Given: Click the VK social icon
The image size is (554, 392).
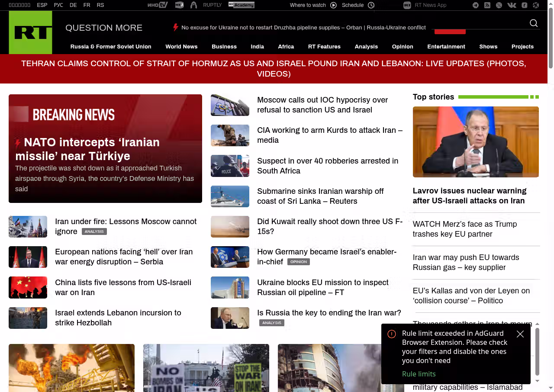Looking at the screenshot, I should [x=512, y=5].
